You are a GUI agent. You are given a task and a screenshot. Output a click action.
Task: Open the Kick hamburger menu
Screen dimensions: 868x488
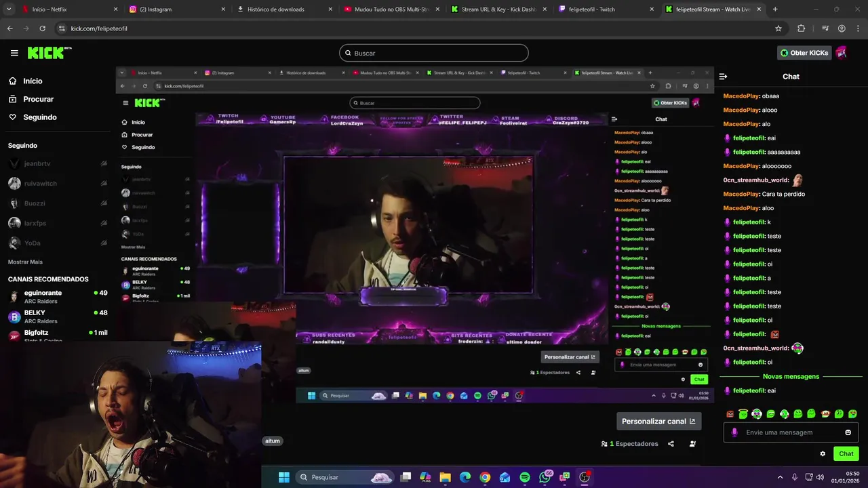(x=14, y=53)
